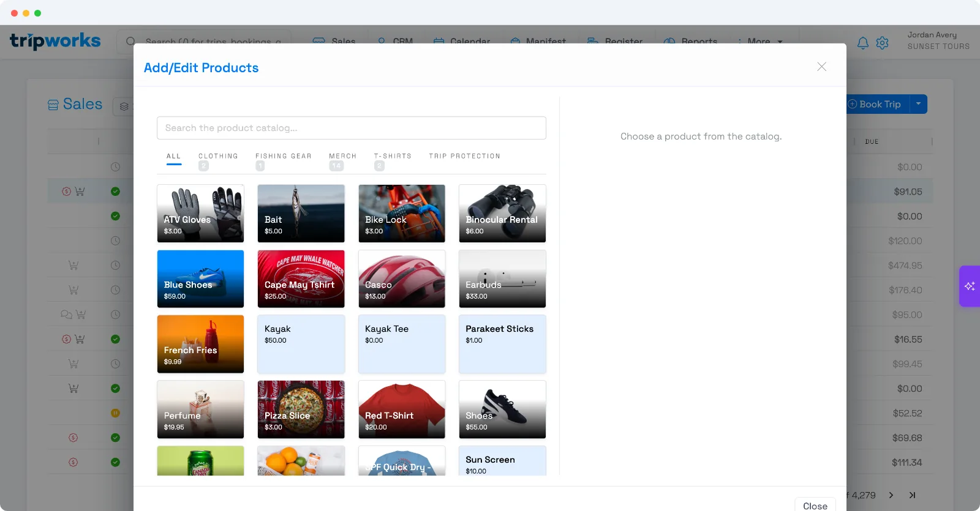The image size is (980, 511).
Task: Click the $474.95 due amount
Action: [905, 266]
